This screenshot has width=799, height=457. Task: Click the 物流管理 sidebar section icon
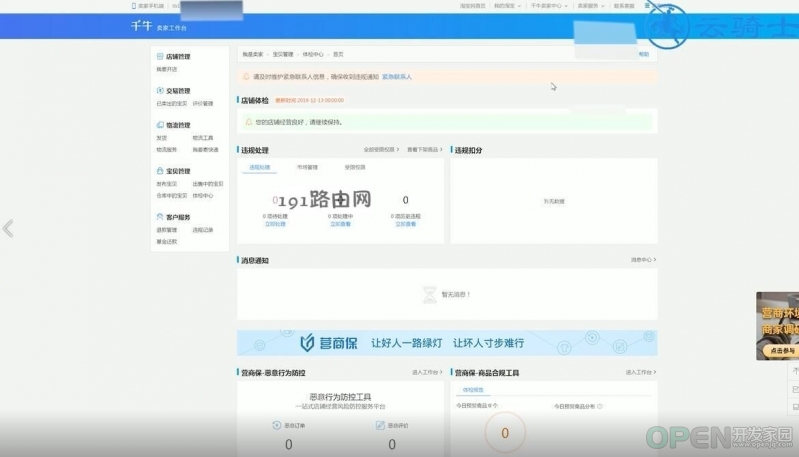coord(160,125)
